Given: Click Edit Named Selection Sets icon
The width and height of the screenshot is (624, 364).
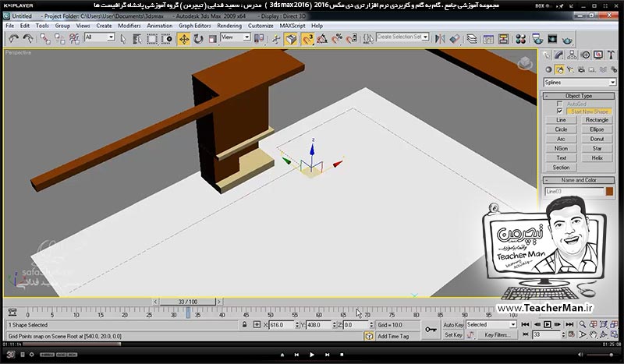Looking at the screenshot, I should coord(368,39).
